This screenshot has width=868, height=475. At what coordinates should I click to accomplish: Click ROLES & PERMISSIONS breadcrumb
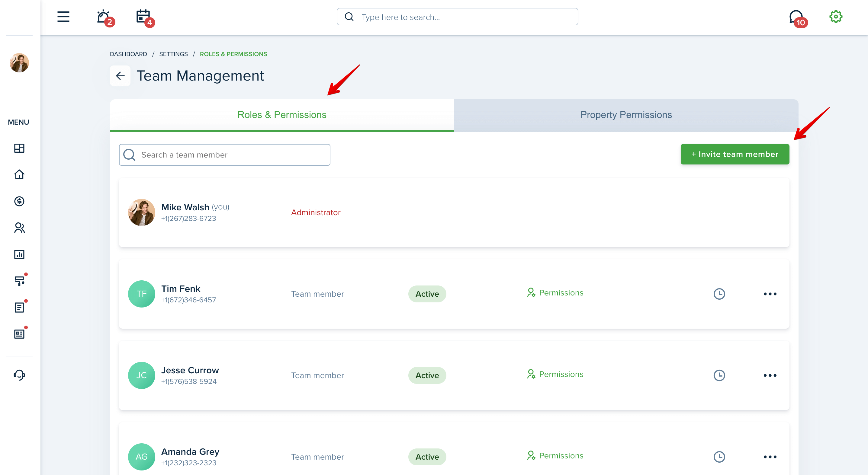tap(233, 54)
